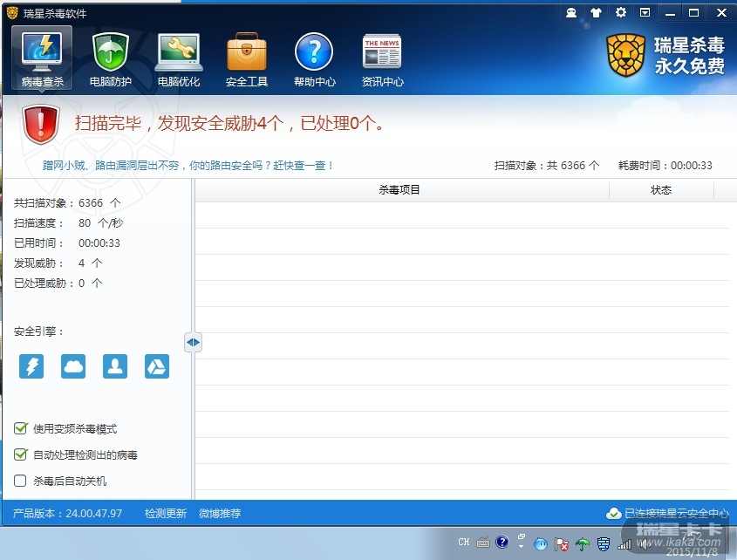The image size is (737, 560).
Task: Disable 自动处理检测出的病毒 checkbox
Action: click(x=21, y=454)
